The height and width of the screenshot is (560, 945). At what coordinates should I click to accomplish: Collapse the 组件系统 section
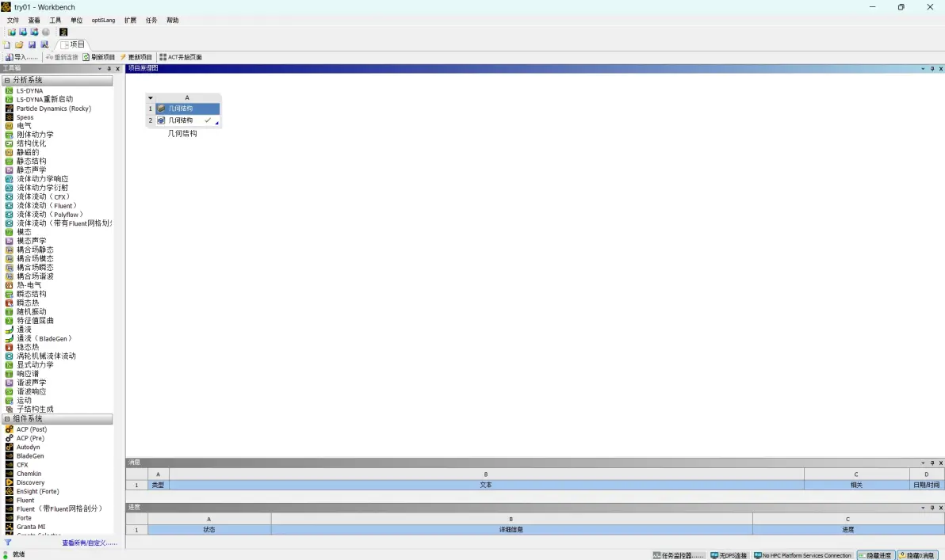coord(7,418)
